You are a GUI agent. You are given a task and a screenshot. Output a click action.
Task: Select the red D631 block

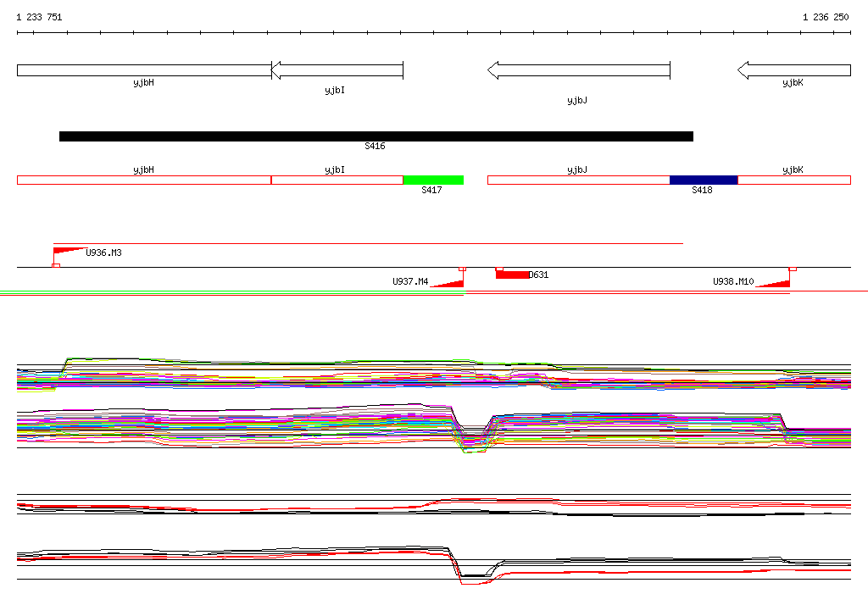click(512, 275)
